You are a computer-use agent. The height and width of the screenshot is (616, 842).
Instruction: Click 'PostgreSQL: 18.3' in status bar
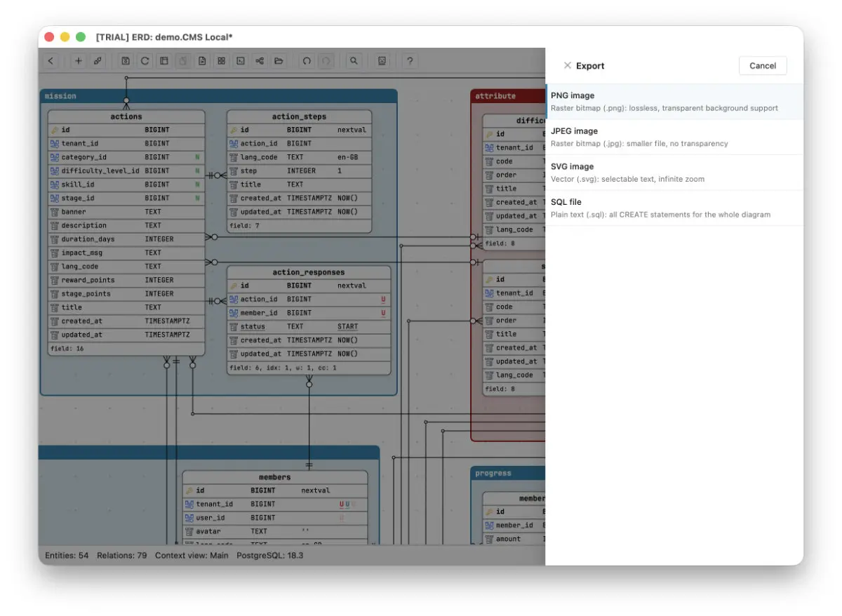coord(270,556)
